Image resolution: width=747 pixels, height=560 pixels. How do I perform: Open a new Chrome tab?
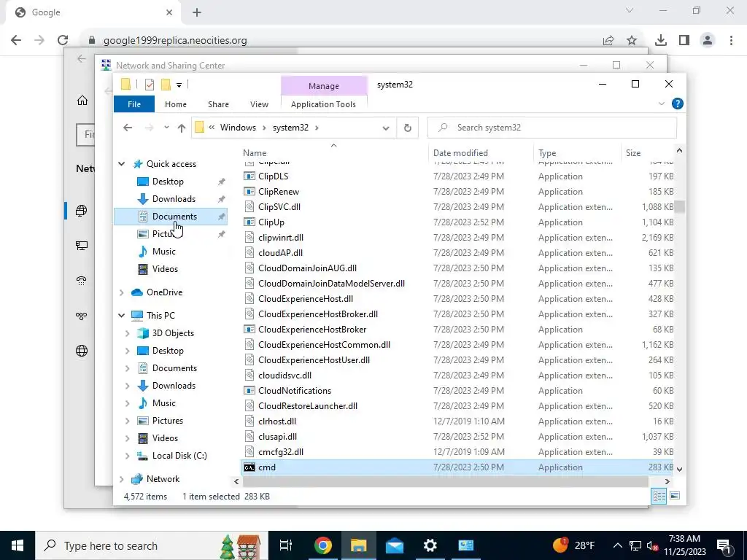[197, 12]
